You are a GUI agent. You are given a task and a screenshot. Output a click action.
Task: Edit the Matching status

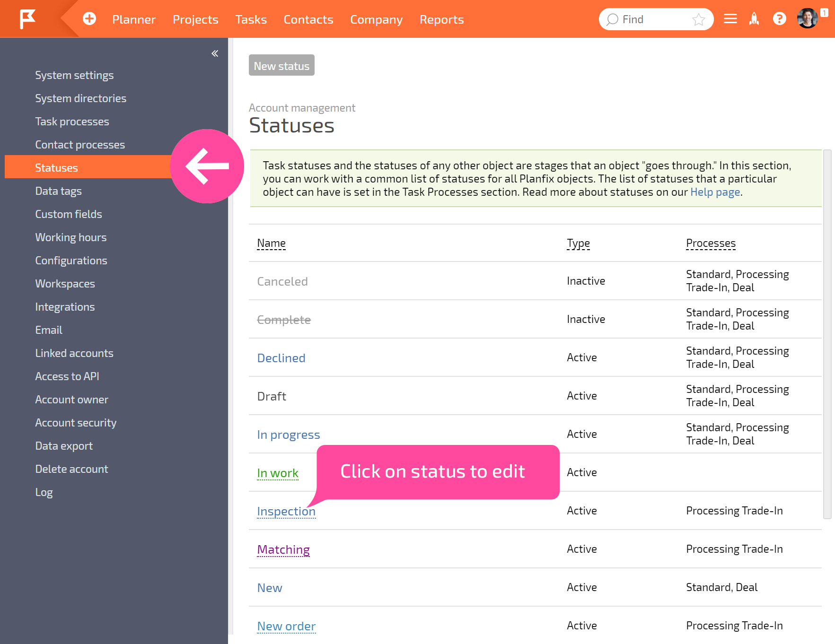(x=283, y=549)
